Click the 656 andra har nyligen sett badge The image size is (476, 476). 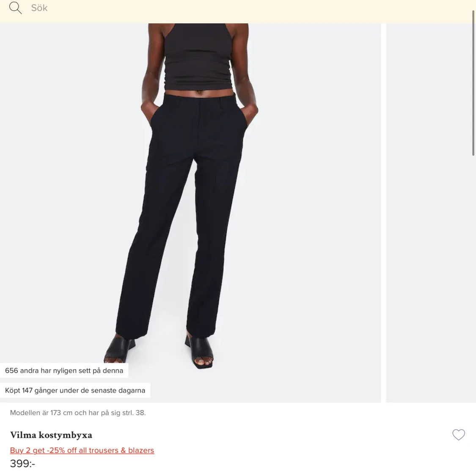click(x=64, y=371)
